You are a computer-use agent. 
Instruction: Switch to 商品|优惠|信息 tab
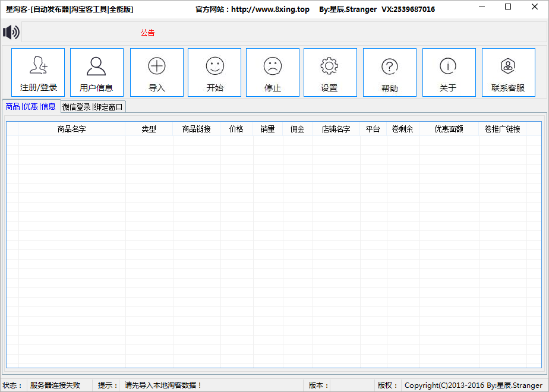pos(31,106)
